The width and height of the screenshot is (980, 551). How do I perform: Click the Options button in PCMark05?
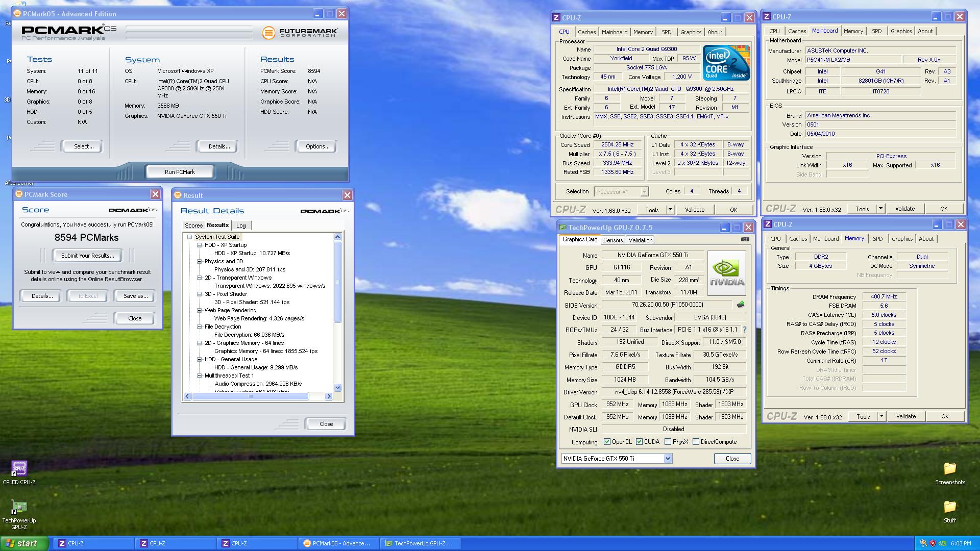[x=317, y=146]
